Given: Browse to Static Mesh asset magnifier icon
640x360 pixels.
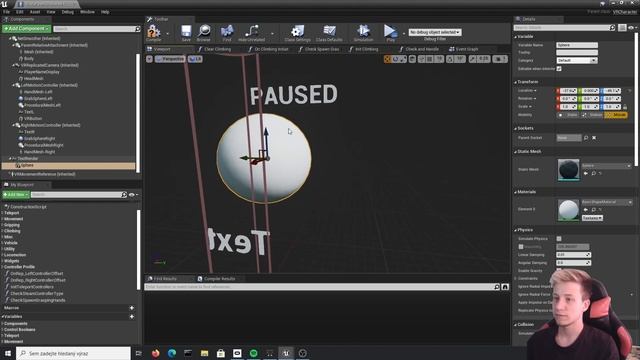Looking at the screenshot, I should (x=593, y=173).
